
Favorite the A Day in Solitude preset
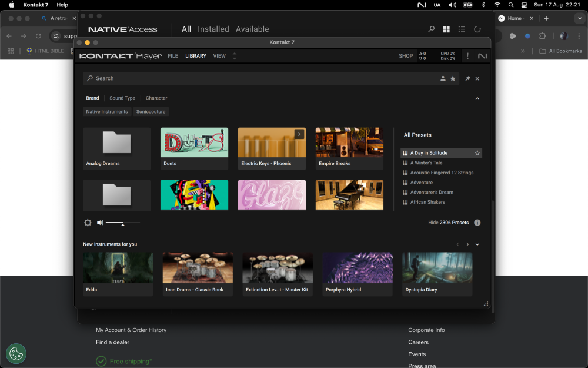point(477,153)
